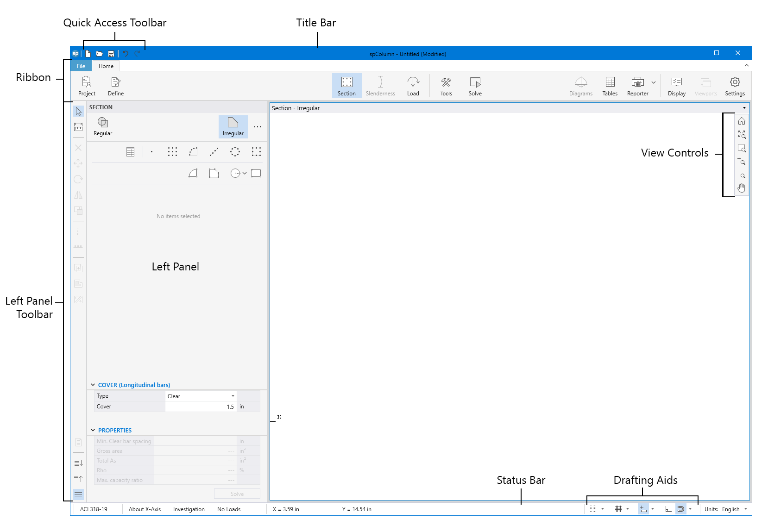The image size is (768, 532).
Task: Open Tools in the ribbon
Action: (446, 86)
